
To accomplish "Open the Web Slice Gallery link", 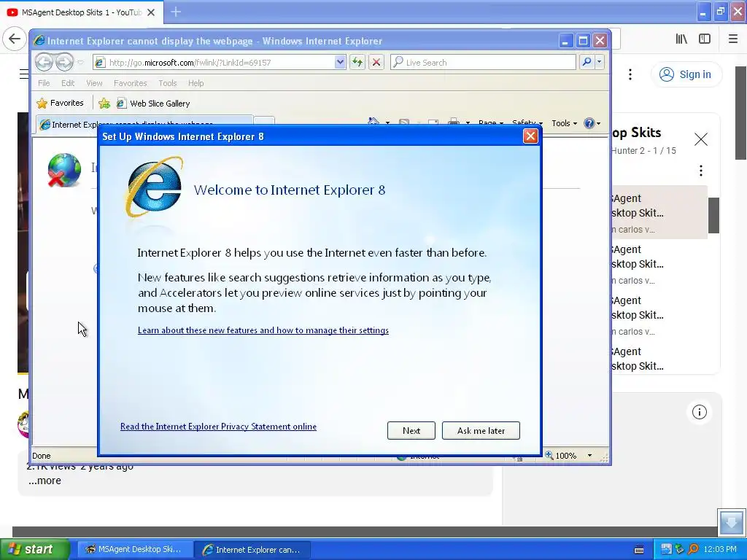I will tap(153, 104).
